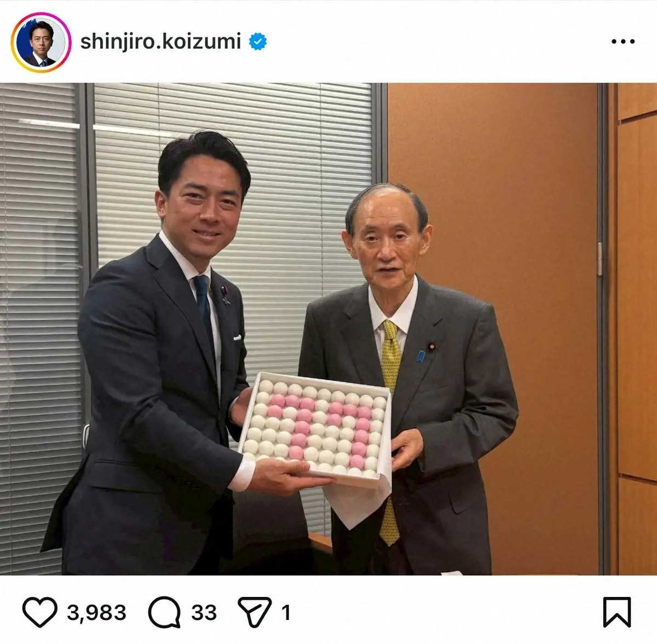Open comments via the speech bubble icon

tap(164, 612)
